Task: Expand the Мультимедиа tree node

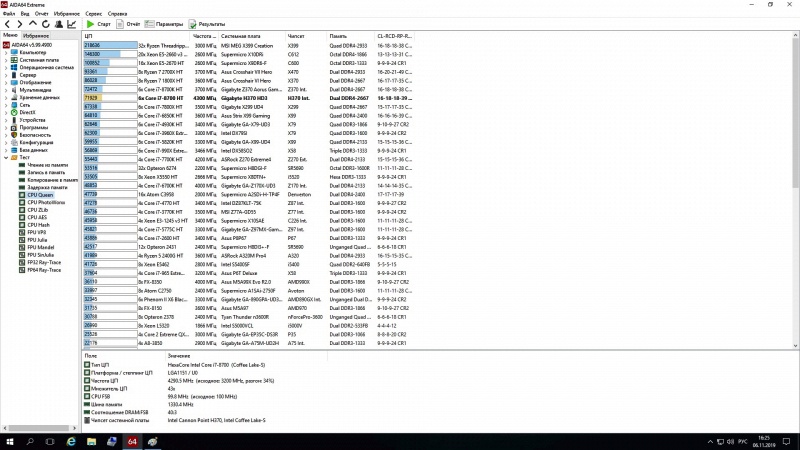Action: coord(6,90)
